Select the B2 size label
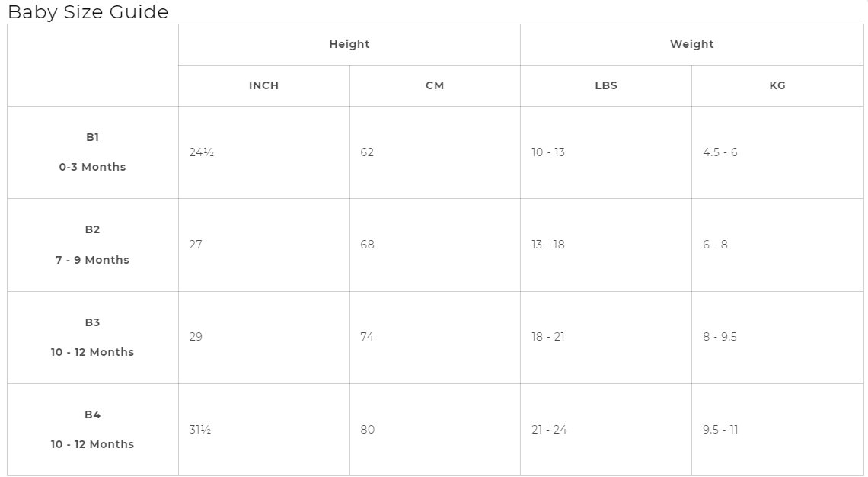This screenshot has height=477, width=868. click(92, 229)
